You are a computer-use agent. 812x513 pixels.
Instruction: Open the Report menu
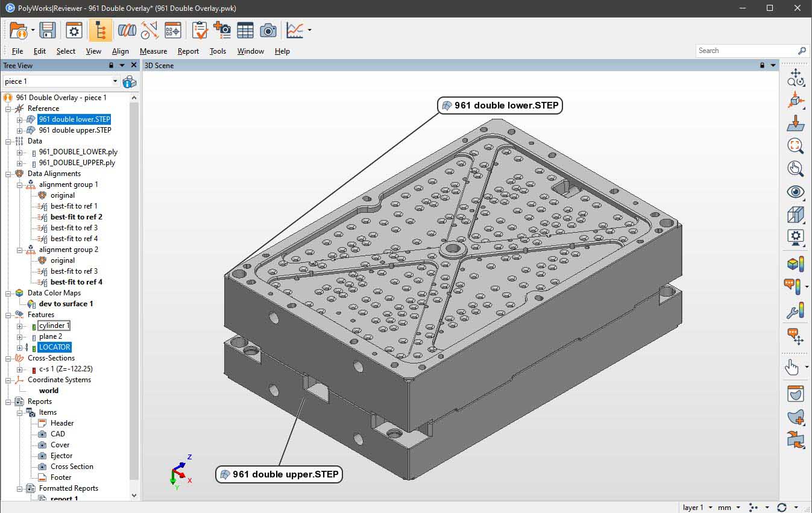pos(188,51)
